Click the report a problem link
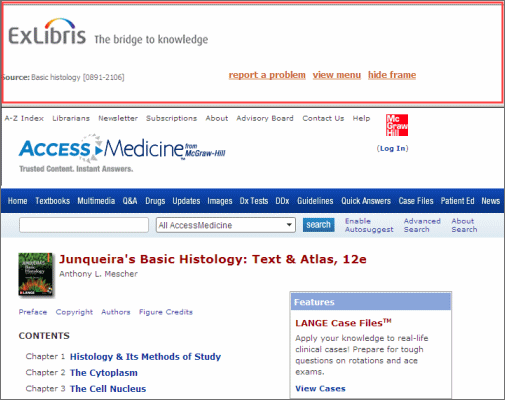The width and height of the screenshot is (505, 400). pyautogui.click(x=267, y=75)
